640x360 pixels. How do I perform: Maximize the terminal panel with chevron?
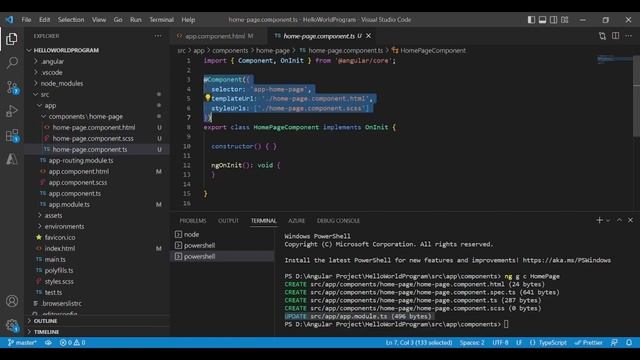click(x=619, y=220)
